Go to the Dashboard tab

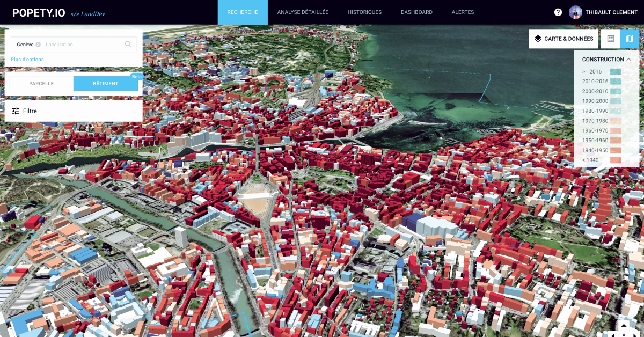pyautogui.click(x=416, y=12)
